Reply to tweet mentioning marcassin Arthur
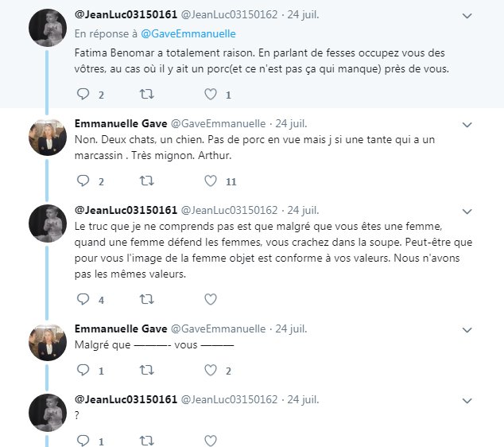 83,181
